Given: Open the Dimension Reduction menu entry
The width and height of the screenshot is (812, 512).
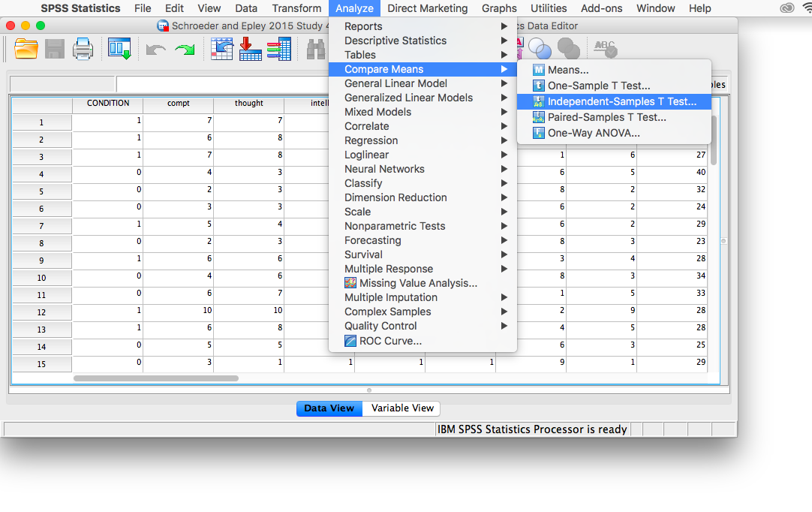Looking at the screenshot, I should point(423,197).
